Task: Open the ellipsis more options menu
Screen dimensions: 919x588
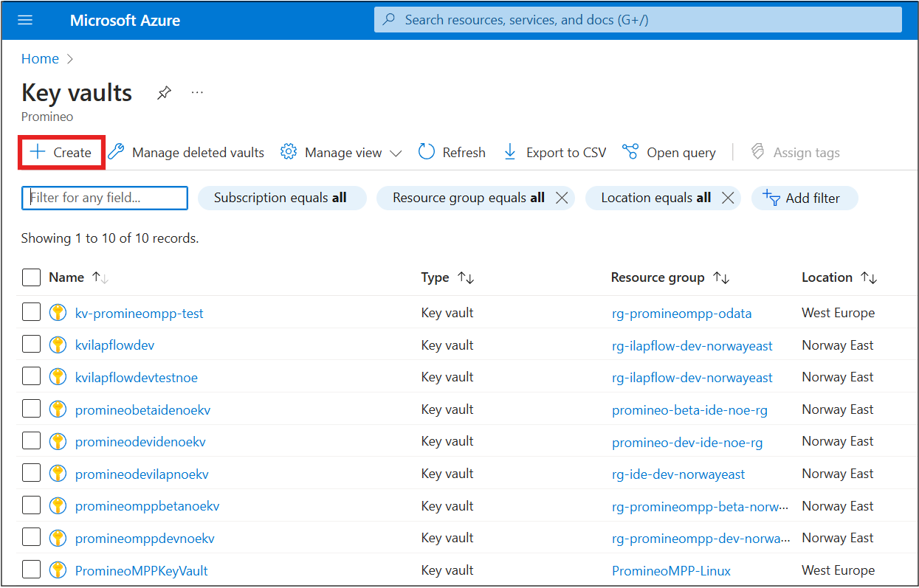Action: pyautogui.click(x=197, y=92)
